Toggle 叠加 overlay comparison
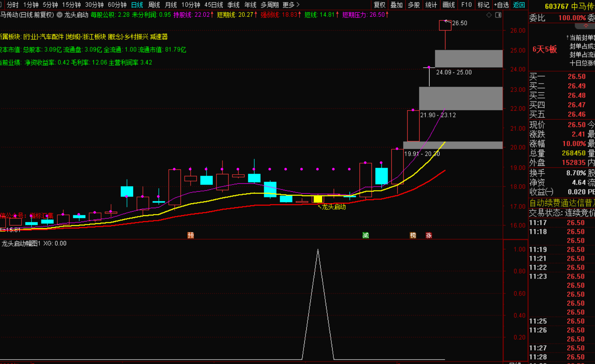595x364 pixels. pos(397,5)
